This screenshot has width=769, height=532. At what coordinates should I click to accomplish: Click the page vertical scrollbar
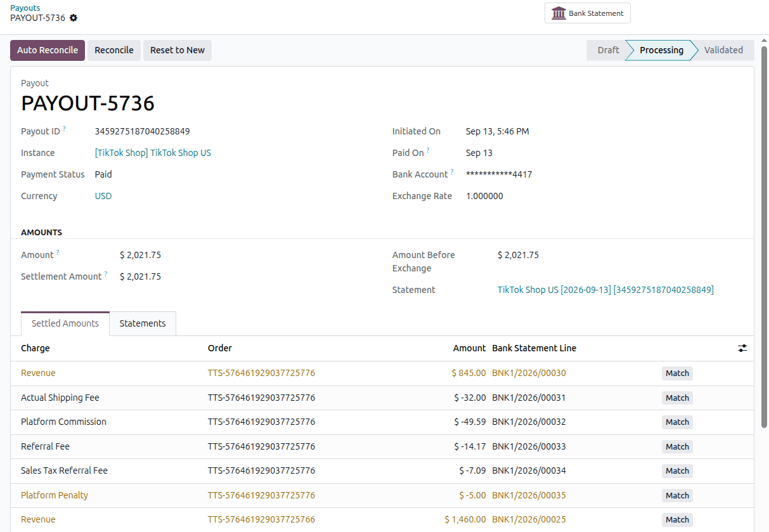(764, 238)
